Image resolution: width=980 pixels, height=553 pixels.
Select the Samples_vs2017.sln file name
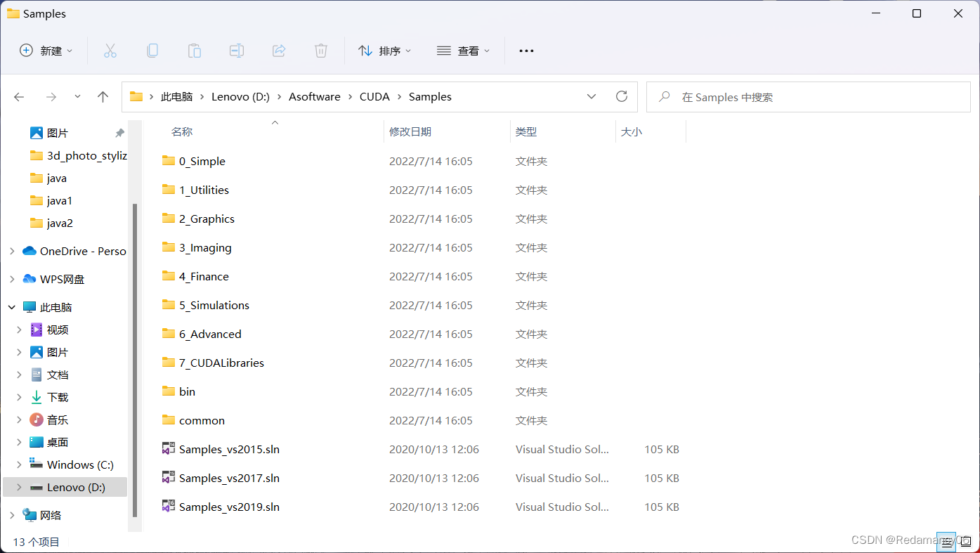(229, 478)
